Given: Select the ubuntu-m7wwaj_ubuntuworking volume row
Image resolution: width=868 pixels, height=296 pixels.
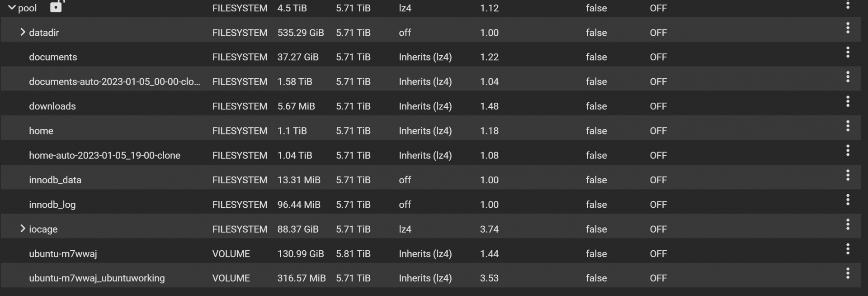Looking at the screenshot, I should 431,278.
